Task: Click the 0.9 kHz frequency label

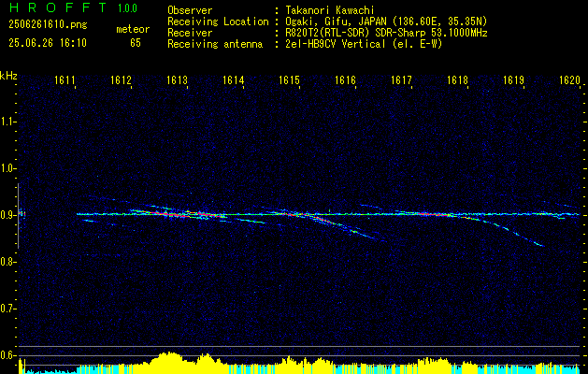Action: 7,215
